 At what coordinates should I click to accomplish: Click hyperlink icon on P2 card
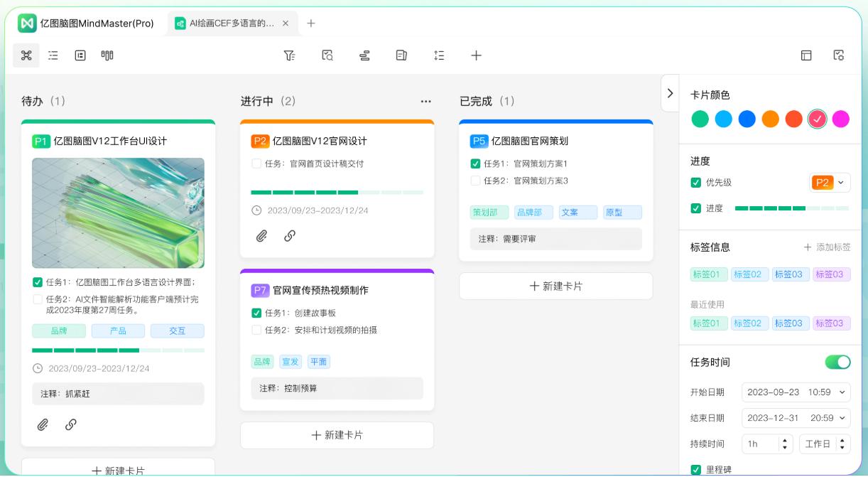click(289, 236)
